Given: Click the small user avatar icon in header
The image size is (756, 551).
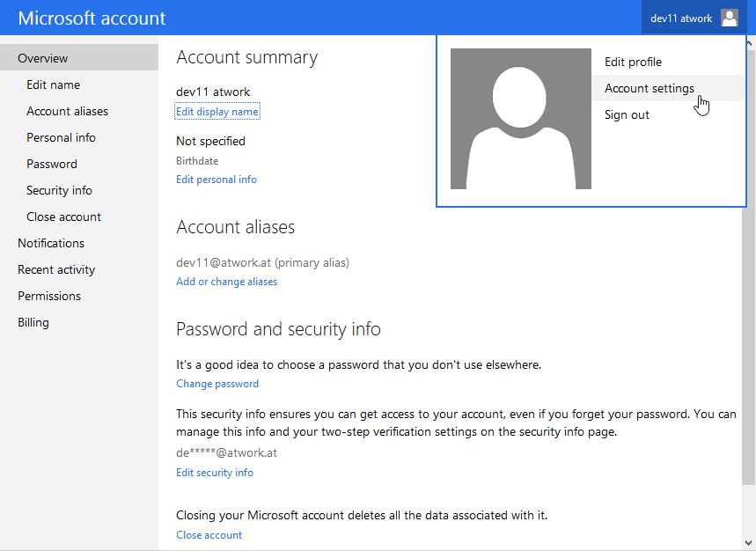Looking at the screenshot, I should click(x=730, y=18).
